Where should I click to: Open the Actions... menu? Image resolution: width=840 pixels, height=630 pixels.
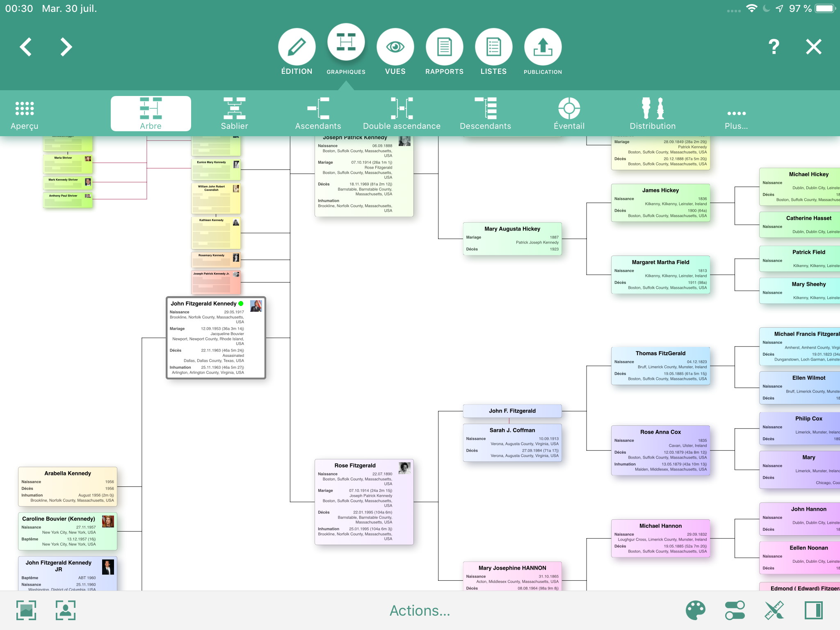tap(420, 610)
